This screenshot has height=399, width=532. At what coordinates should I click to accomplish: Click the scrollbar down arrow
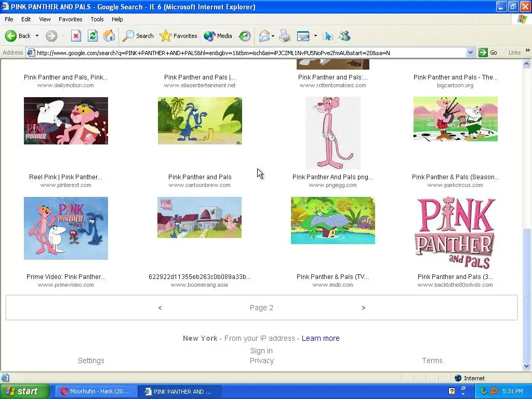(x=527, y=366)
